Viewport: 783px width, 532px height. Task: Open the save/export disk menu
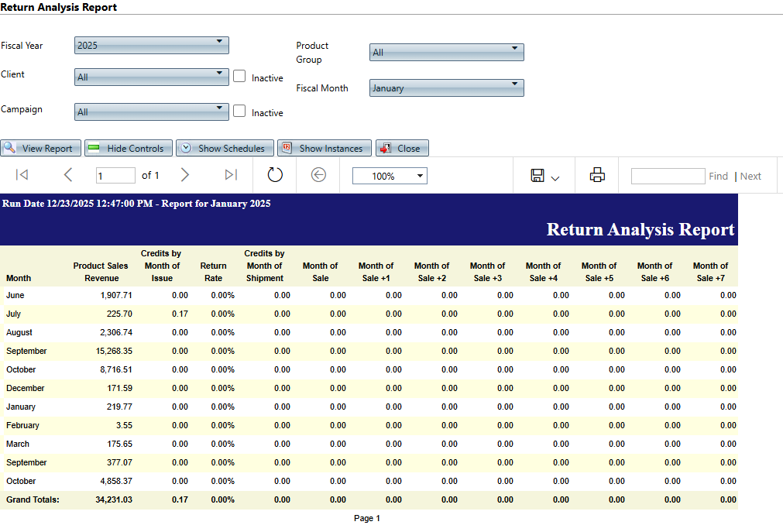coord(544,176)
